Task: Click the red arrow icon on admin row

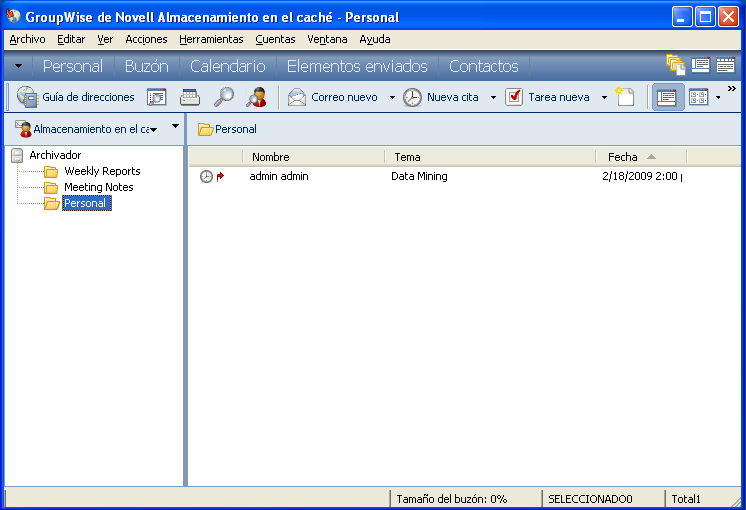Action: pyautogui.click(x=220, y=177)
